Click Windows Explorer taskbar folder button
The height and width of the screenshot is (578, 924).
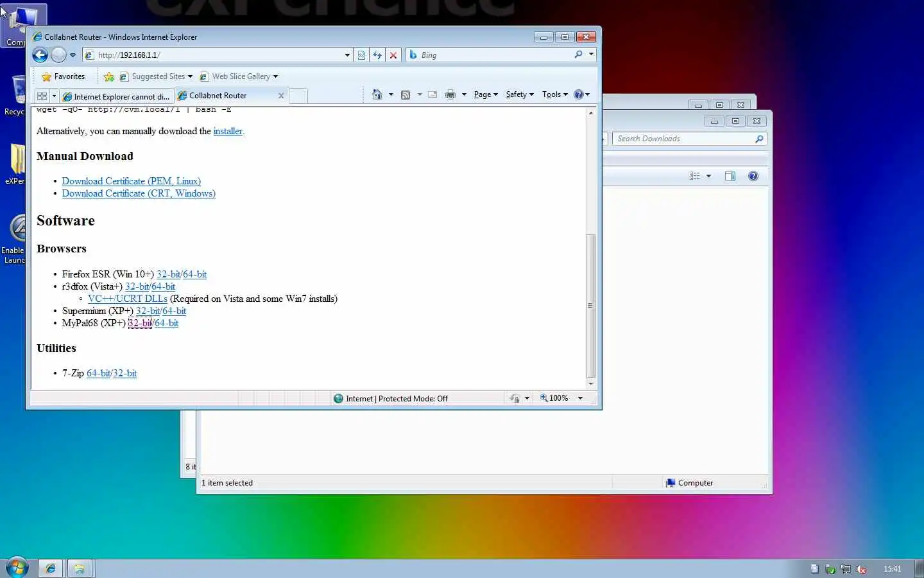[79, 568]
